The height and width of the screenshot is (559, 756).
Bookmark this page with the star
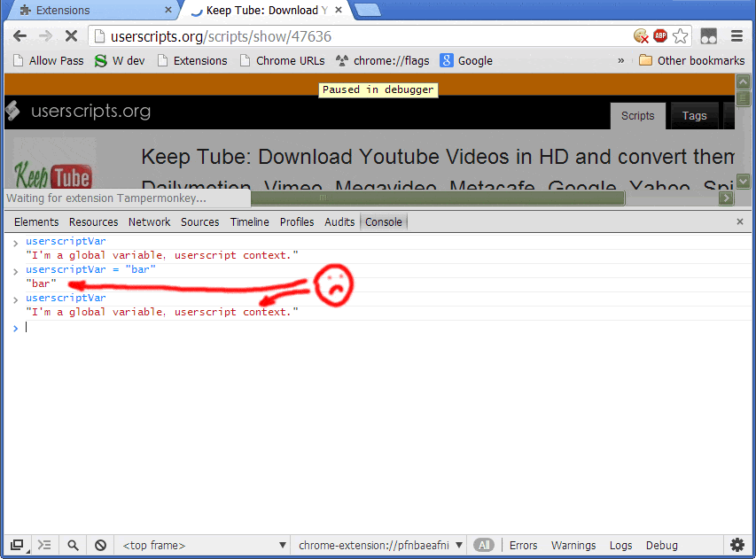coord(680,36)
